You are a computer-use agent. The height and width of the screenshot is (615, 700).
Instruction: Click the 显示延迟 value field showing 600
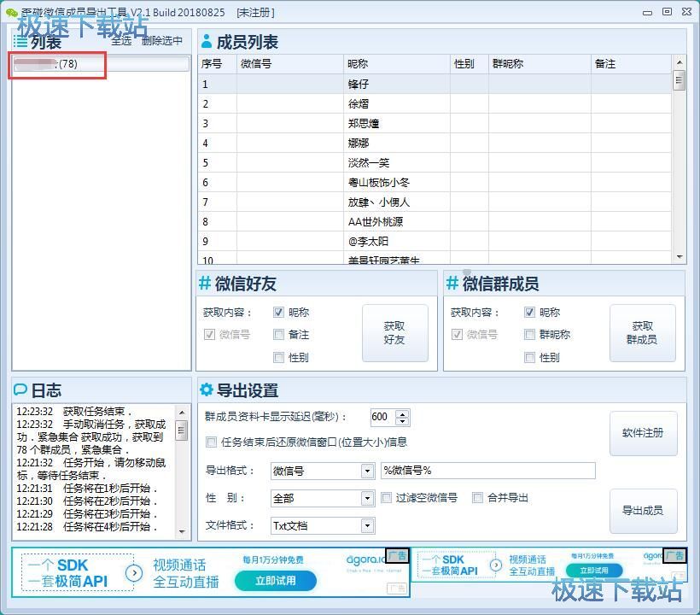[383, 417]
